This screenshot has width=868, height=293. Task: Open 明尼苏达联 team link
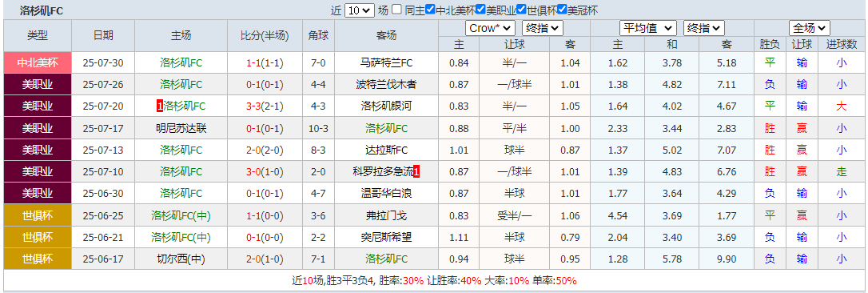(181, 128)
